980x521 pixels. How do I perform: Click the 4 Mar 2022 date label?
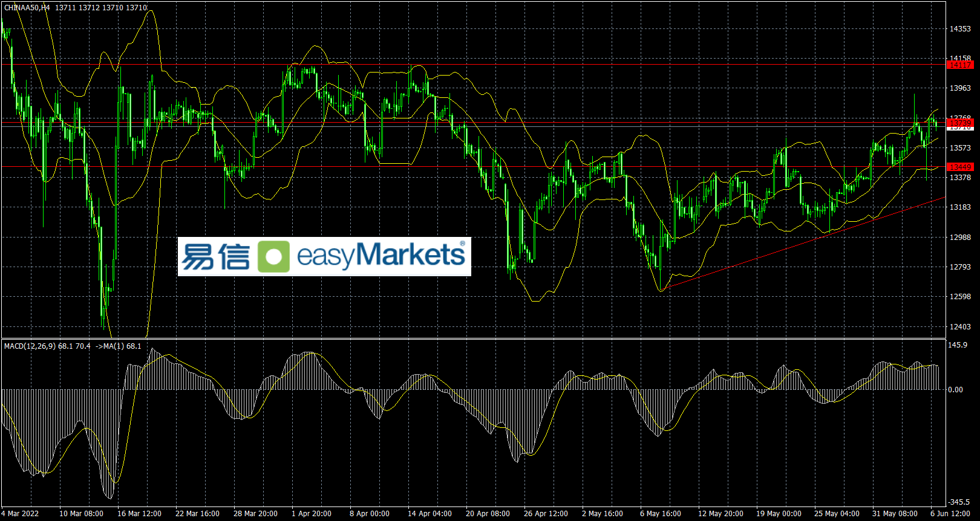[20, 514]
